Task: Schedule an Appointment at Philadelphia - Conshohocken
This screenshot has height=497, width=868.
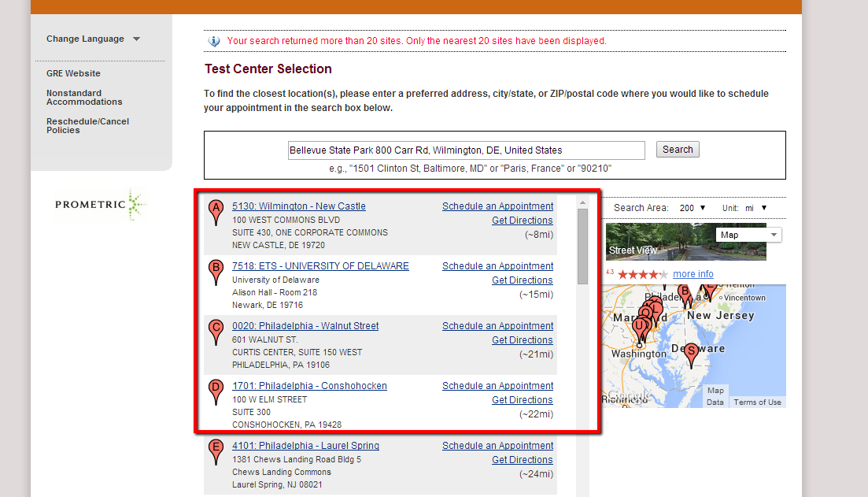Action: (497, 386)
